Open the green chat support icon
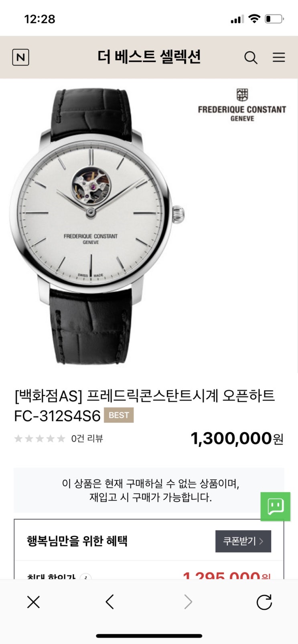Viewport: 298px width, 644px height. tap(275, 506)
